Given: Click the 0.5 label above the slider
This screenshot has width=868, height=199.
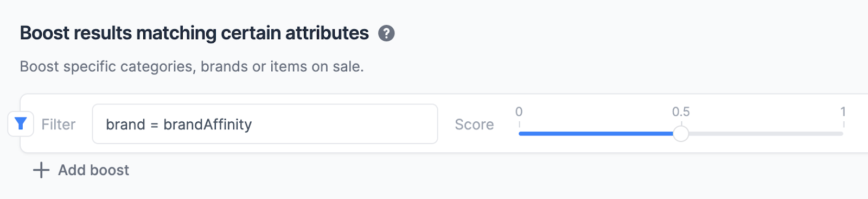Looking at the screenshot, I should pyautogui.click(x=681, y=111).
